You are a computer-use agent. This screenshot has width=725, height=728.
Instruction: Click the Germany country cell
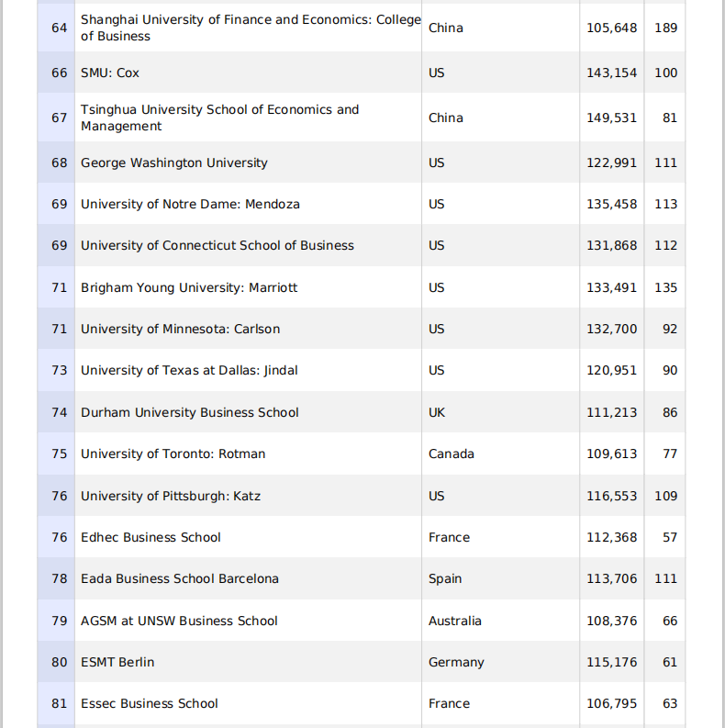tap(456, 662)
